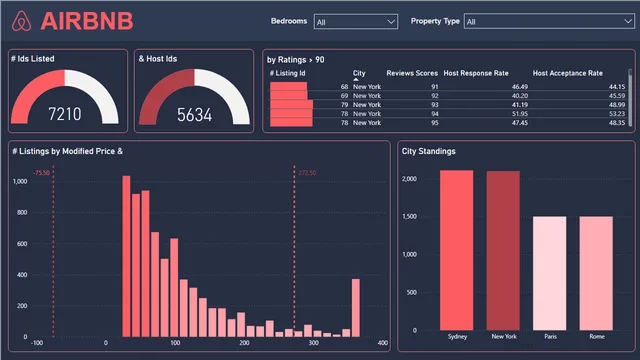
Task: Expand the Bedrooms dropdown chevron
Action: pos(391,22)
